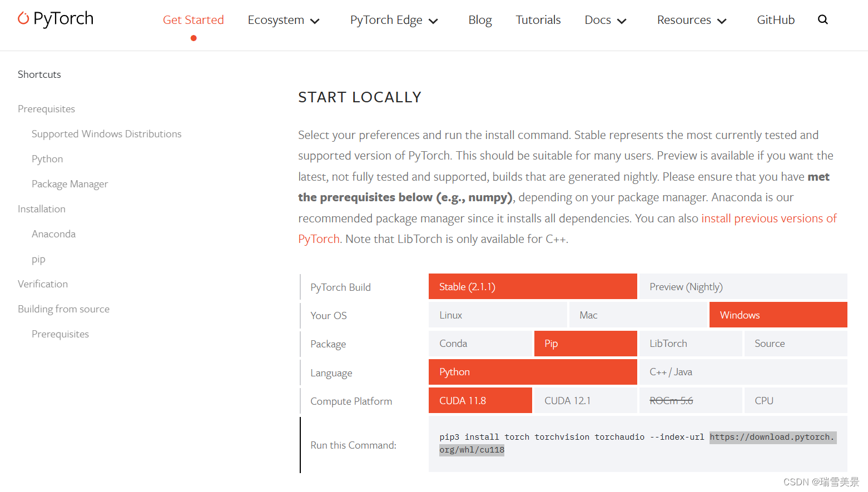Choose the CUDA 12.1 compute platform
This screenshot has width=868, height=492.
coord(586,400)
